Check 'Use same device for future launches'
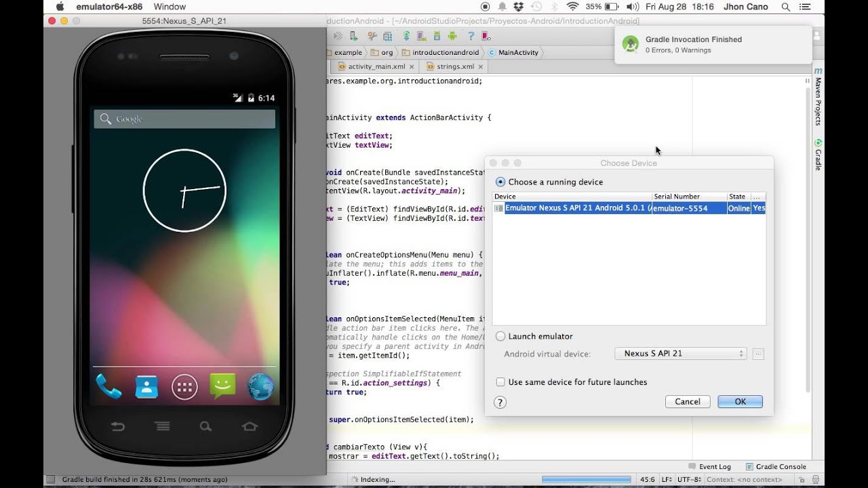Viewport: 868px width, 488px height. 500,382
